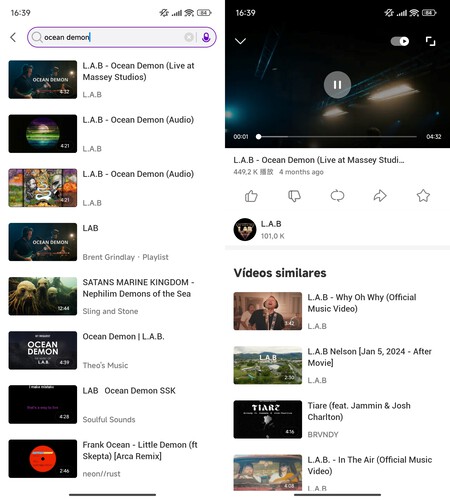Tap the loop repeat icon

click(x=337, y=196)
